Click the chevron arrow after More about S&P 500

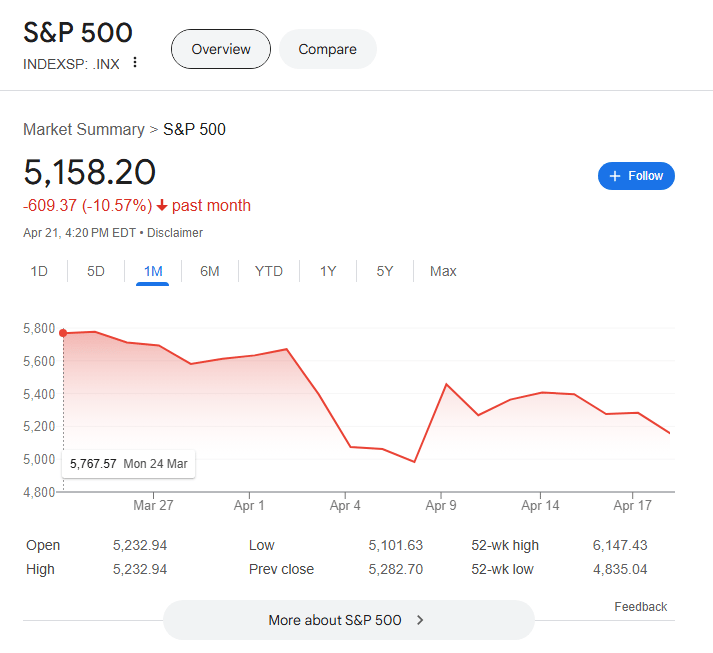click(420, 620)
